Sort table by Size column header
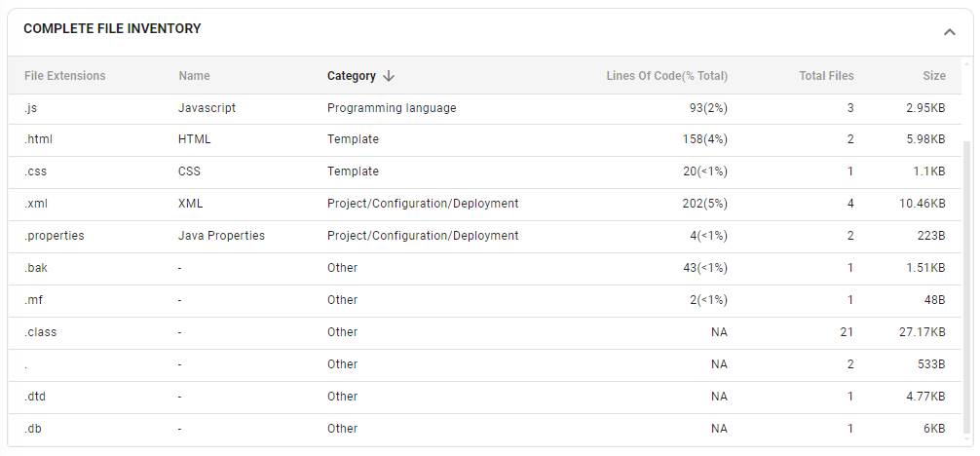 [933, 76]
